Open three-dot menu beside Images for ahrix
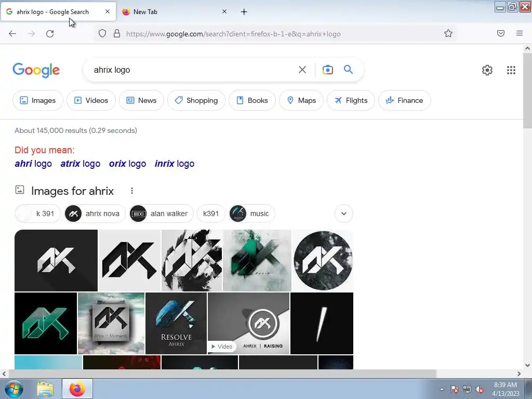 pos(131,191)
